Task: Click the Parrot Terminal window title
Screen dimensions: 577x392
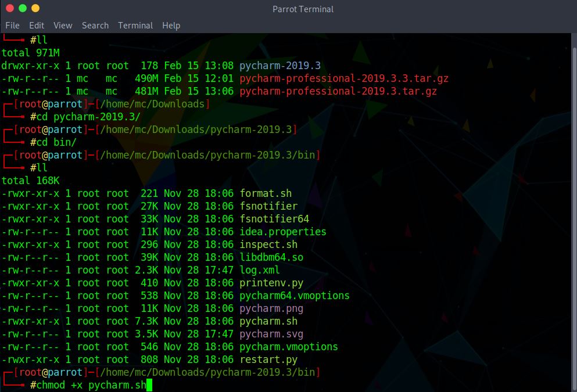Action: [303, 9]
